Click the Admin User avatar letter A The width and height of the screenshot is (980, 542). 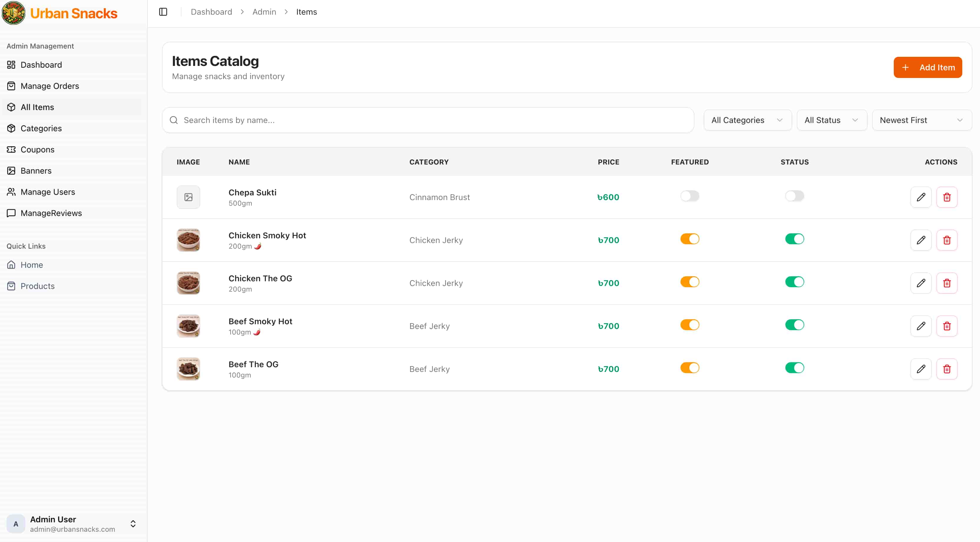[x=16, y=524]
